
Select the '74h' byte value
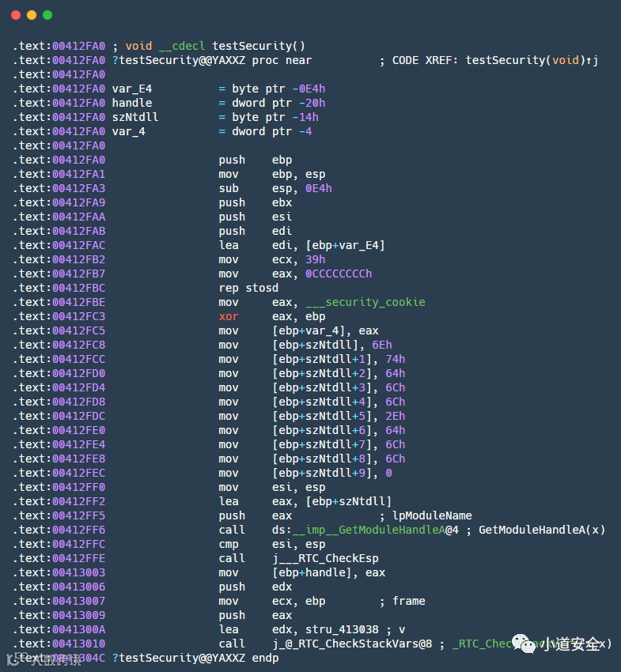pos(395,359)
